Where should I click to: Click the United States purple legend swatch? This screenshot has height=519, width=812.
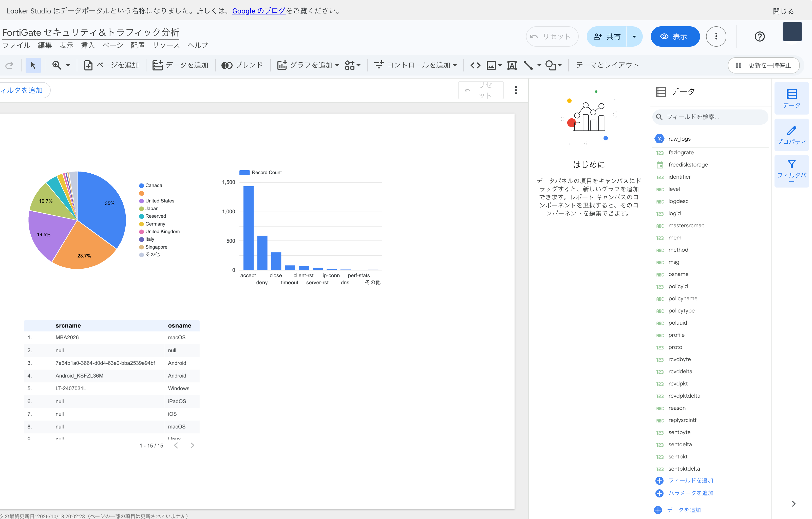point(142,201)
